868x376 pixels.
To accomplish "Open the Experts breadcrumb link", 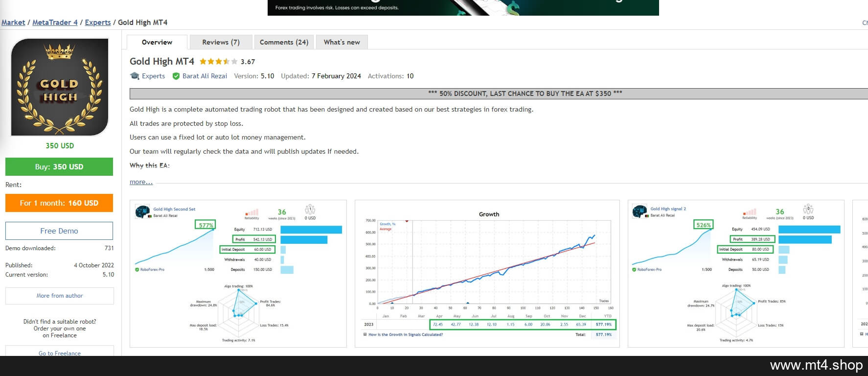I will pos(98,23).
